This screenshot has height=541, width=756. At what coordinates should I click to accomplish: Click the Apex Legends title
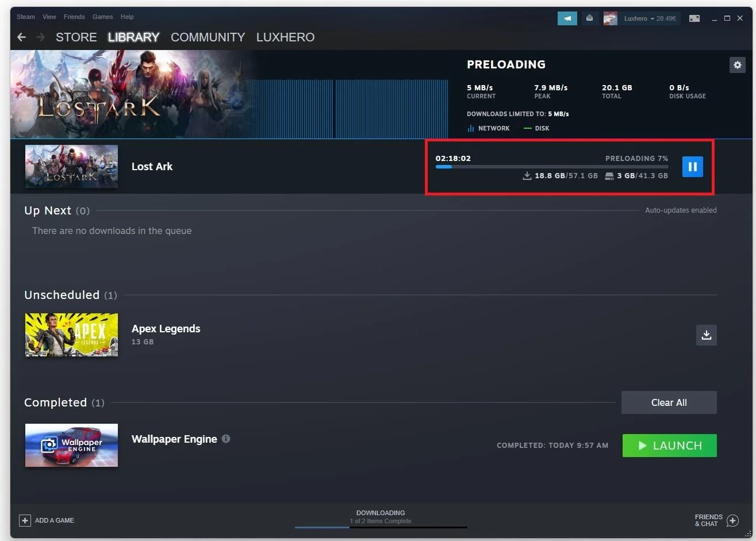[166, 329]
